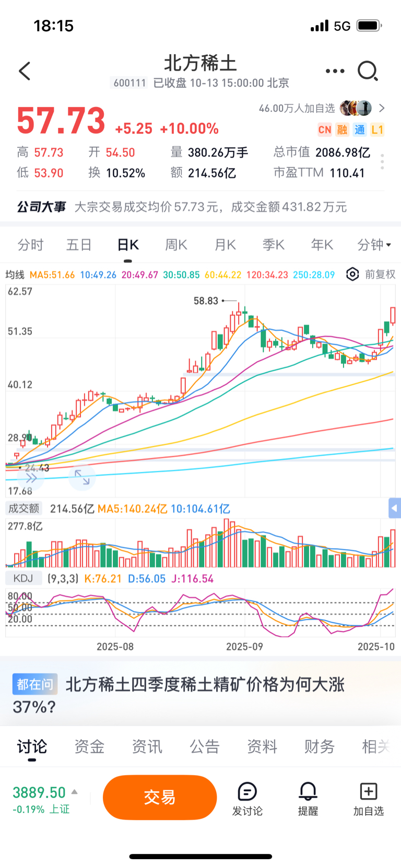Screen dimensions: 401x868
Task: Toggle 前复权 price adjustment mode
Action: (380, 275)
